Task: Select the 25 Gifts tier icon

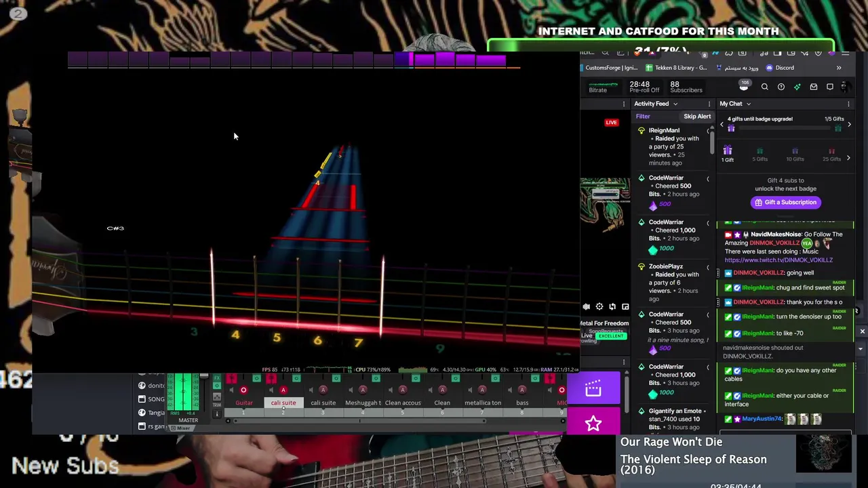Action: [831, 155]
